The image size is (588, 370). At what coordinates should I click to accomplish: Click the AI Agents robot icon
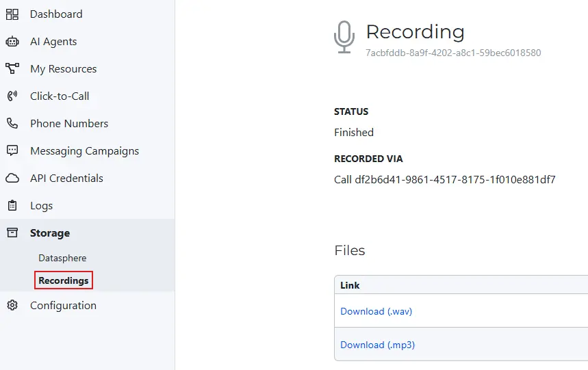coord(12,42)
